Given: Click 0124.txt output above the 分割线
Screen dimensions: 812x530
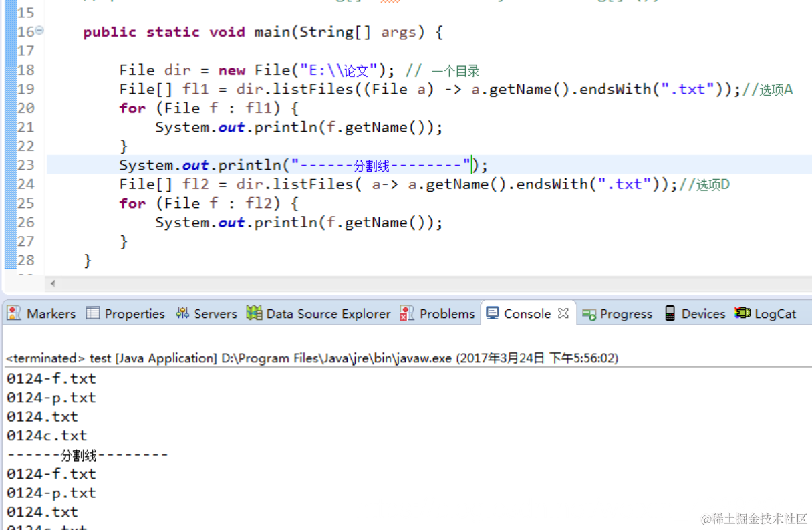Looking at the screenshot, I should click(43, 416).
